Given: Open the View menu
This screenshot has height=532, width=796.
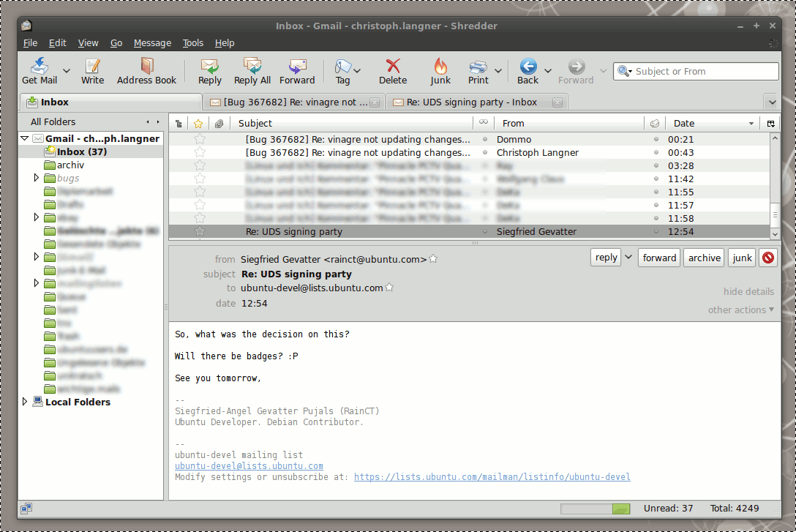Looking at the screenshot, I should 88,43.
